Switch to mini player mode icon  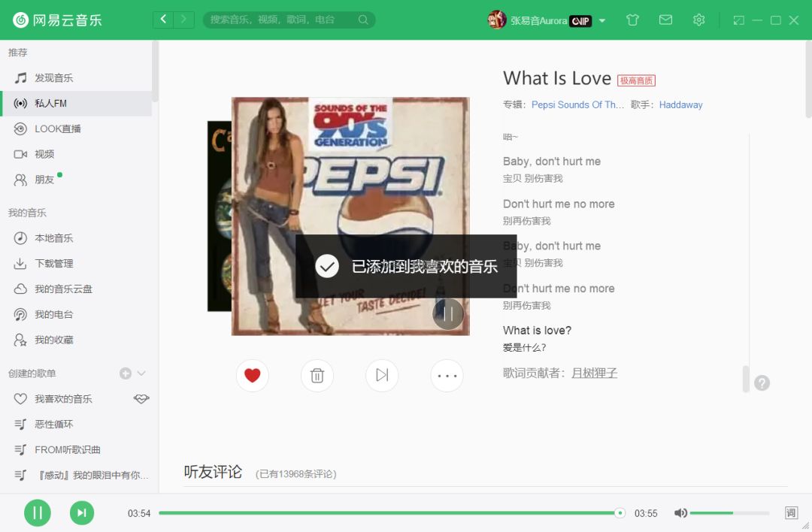(738, 20)
